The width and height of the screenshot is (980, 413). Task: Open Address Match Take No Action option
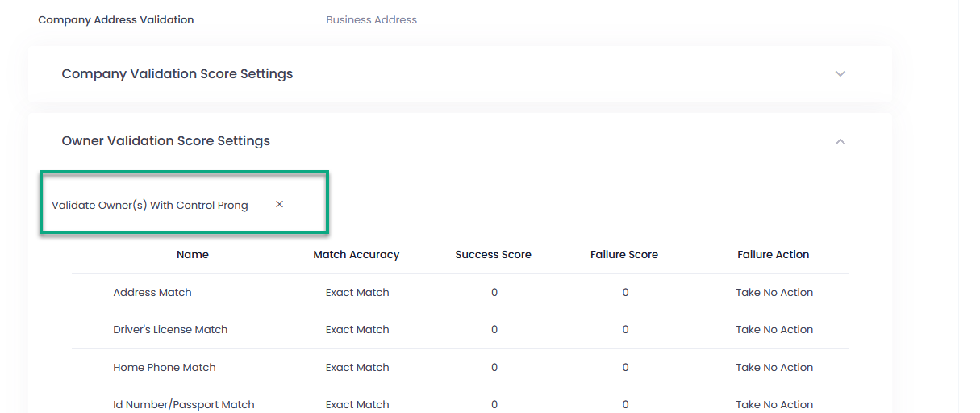(x=774, y=293)
